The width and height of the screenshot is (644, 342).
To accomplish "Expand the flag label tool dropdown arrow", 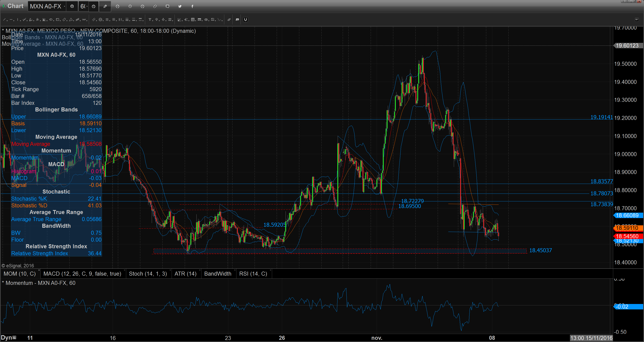I will point(173,21).
